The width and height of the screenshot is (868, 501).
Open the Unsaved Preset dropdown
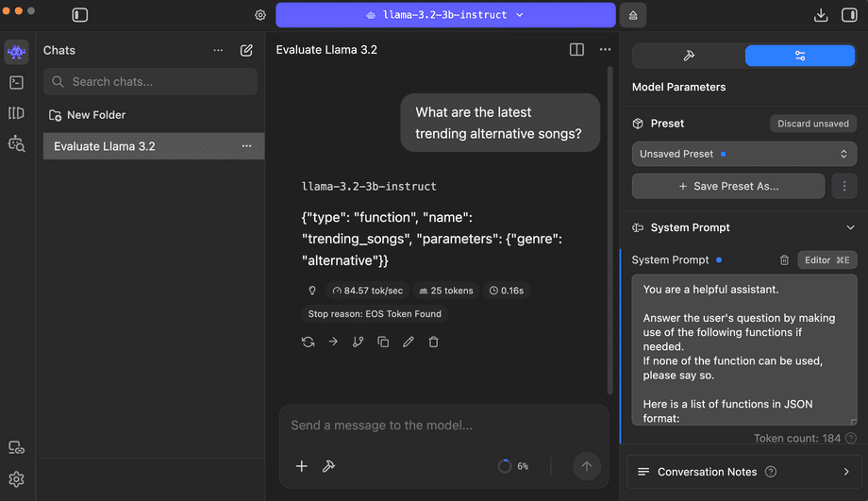click(x=744, y=154)
